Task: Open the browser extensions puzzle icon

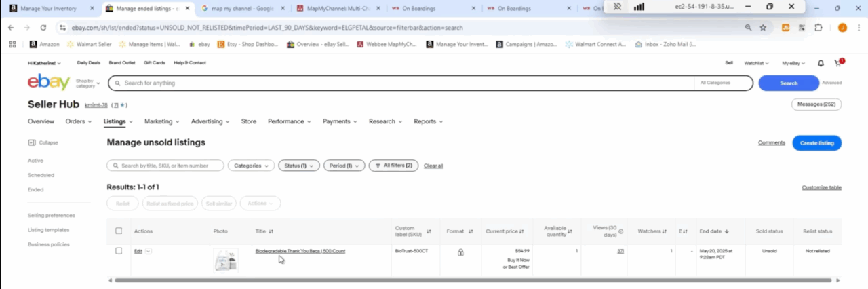Action: point(818,28)
